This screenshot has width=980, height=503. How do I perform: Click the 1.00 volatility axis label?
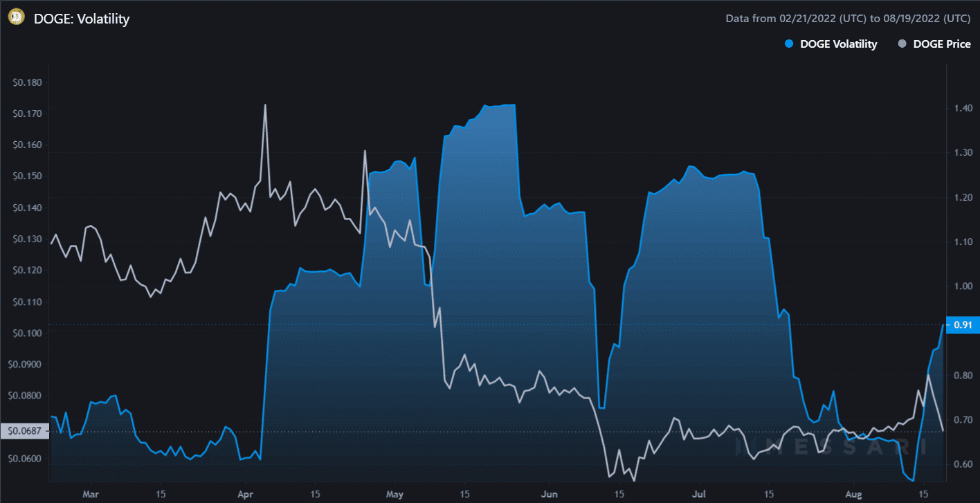pyautogui.click(x=963, y=286)
